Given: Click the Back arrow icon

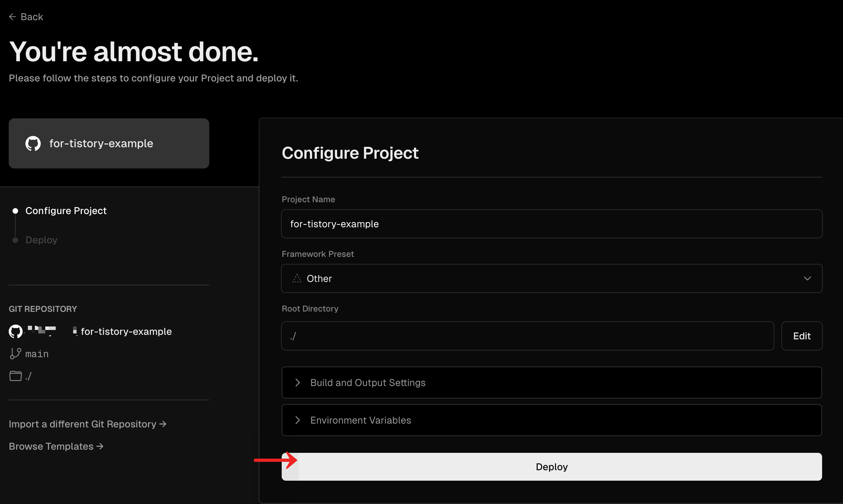Looking at the screenshot, I should coord(13,17).
